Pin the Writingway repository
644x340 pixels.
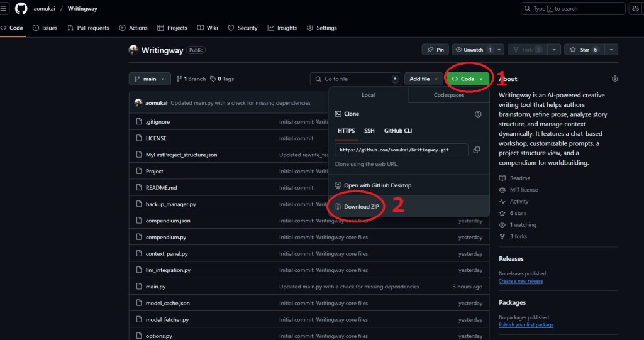tap(435, 50)
